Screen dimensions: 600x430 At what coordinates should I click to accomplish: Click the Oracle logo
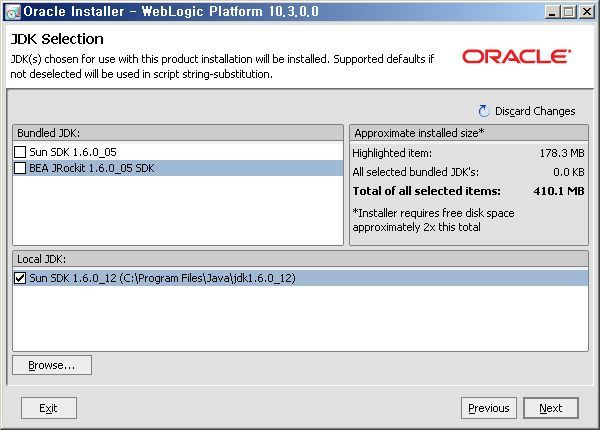click(x=517, y=57)
